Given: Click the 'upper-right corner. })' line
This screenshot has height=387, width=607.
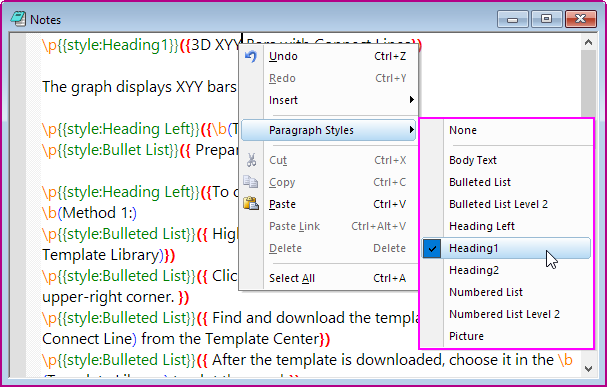Looking at the screenshot, I should coord(115,297).
